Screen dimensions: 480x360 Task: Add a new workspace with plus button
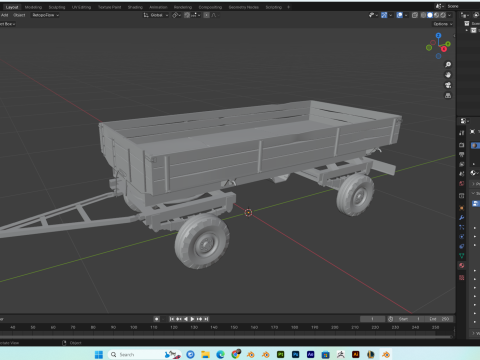pyautogui.click(x=289, y=7)
